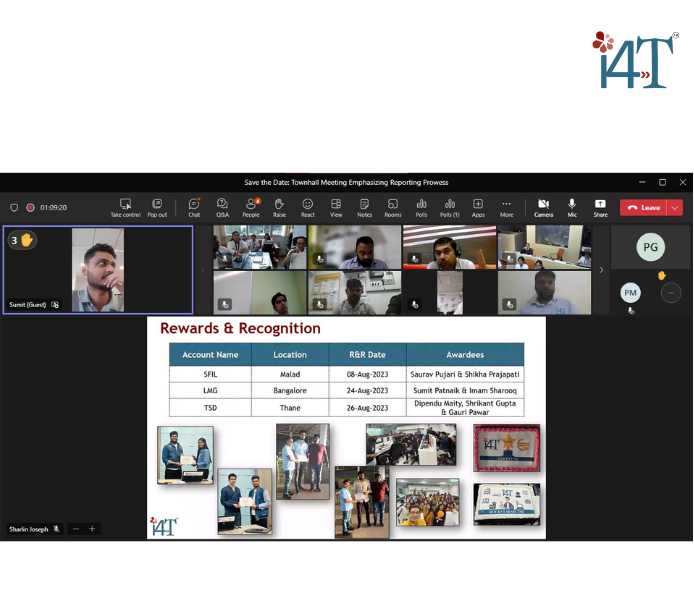This screenshot has height=602, width=694.
Task: Click the Bangalore location cell
Action: (x=290, y=390)
